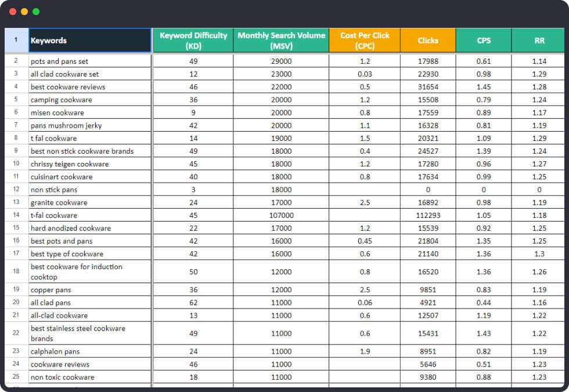
Task: Select row number 1 header
Action: (x=16, y=40)
